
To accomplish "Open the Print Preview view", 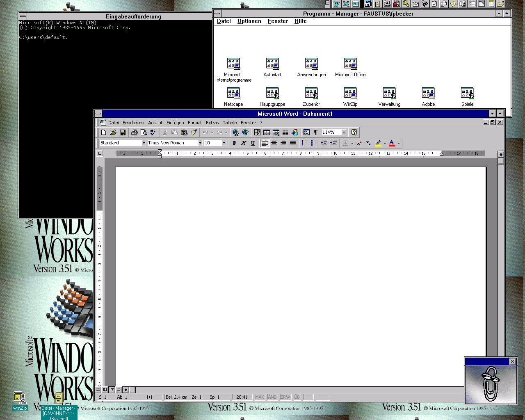I will point(144,132).
